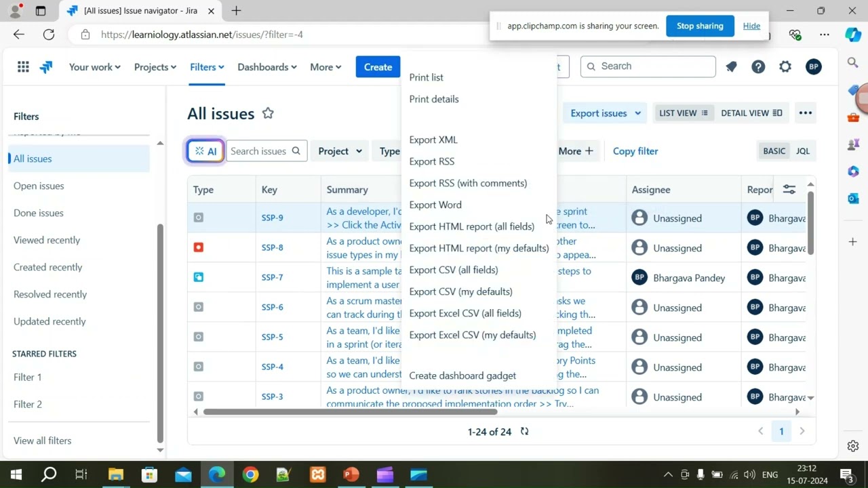868x488 pixels.
Task: Click Stop sharing button
Action: pyautogui.click(x=700, y=26)
